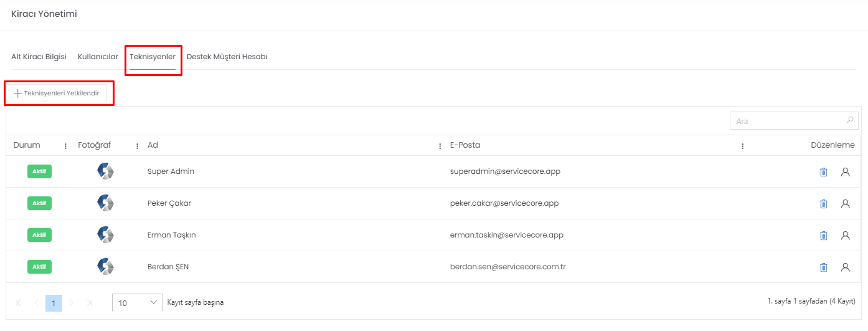
Task: Click the Teknisyenleri Yetkilendir button
Action: pyautogui.click(x=57, y=93)
